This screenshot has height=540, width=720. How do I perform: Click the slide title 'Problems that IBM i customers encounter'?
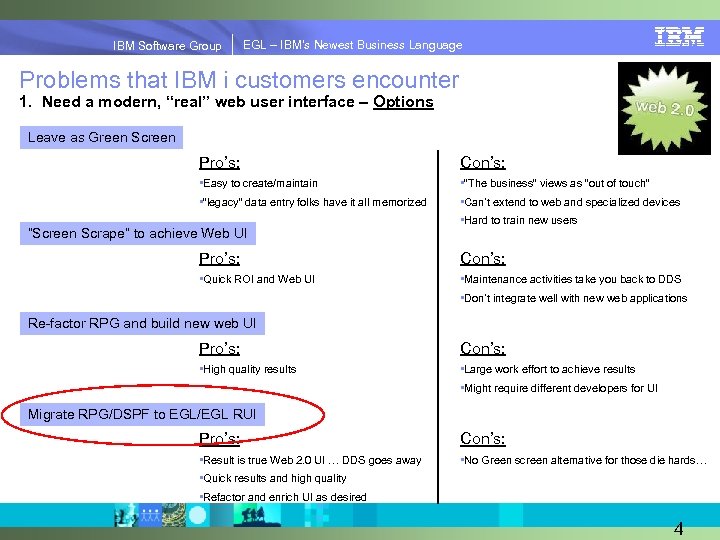click(239, 80)
